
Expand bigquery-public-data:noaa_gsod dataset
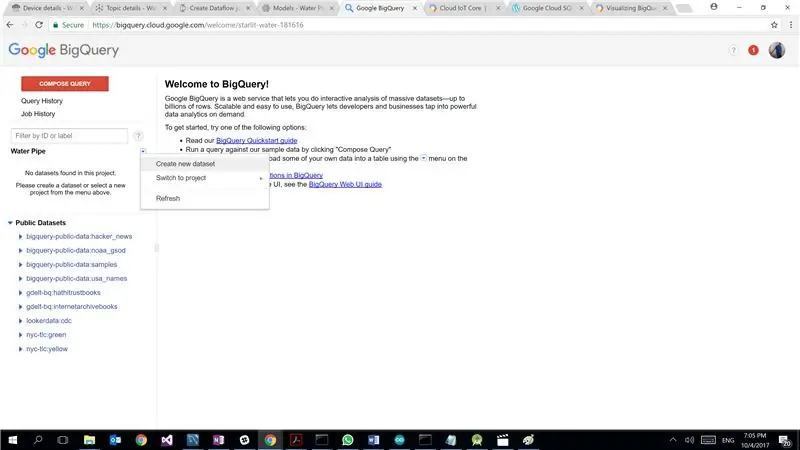click(x=20, y=251)
